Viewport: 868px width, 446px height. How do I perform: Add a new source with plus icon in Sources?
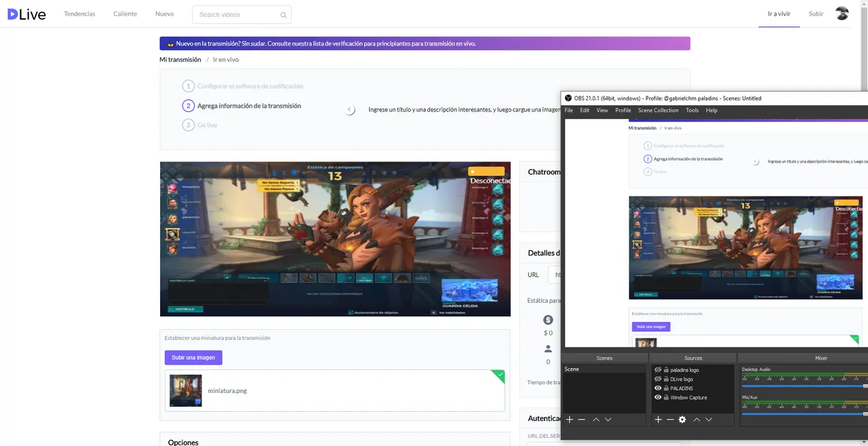(658, 420)
